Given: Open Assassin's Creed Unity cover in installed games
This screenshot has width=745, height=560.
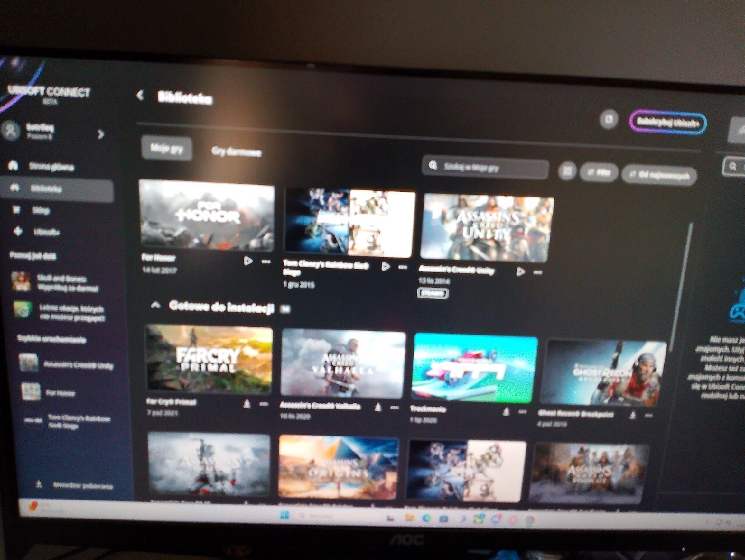Looking at the screenshot, I should [487, 227].
